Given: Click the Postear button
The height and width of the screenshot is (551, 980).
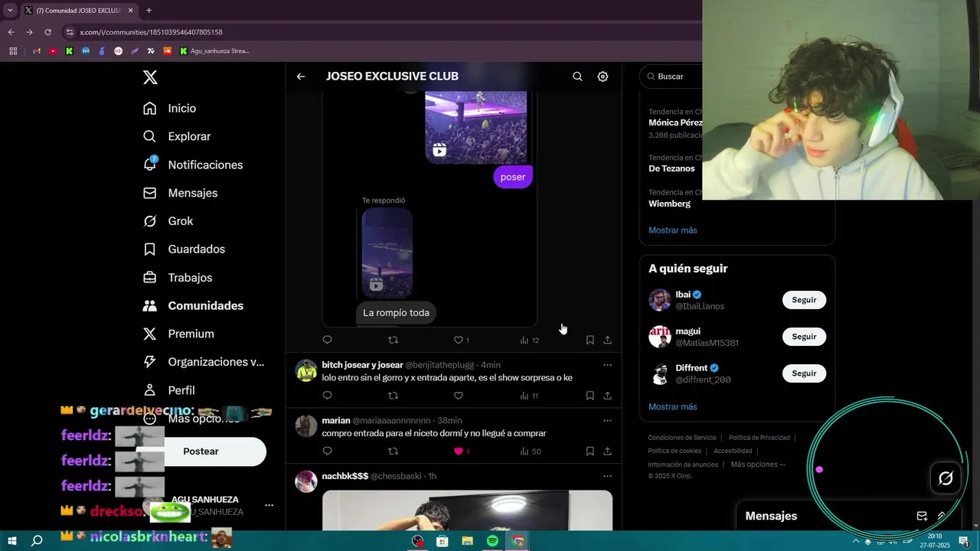Looking at the screenshot, I should [x=201, y=452].
